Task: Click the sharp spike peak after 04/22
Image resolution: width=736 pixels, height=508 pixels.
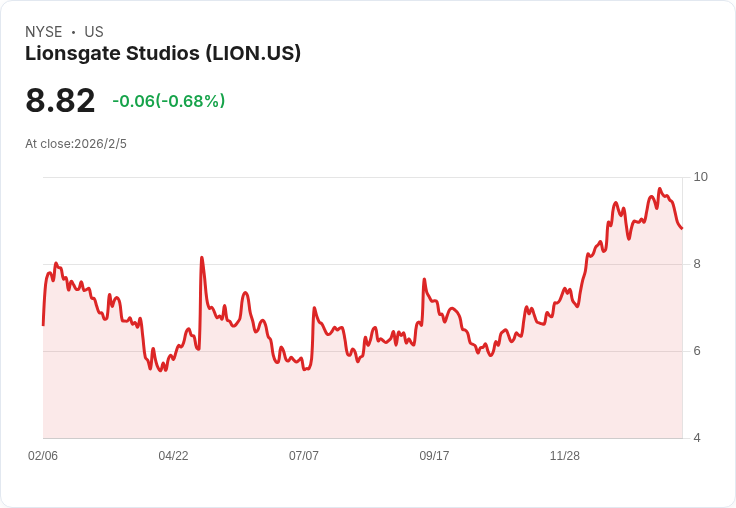Action: pos(202,258)
